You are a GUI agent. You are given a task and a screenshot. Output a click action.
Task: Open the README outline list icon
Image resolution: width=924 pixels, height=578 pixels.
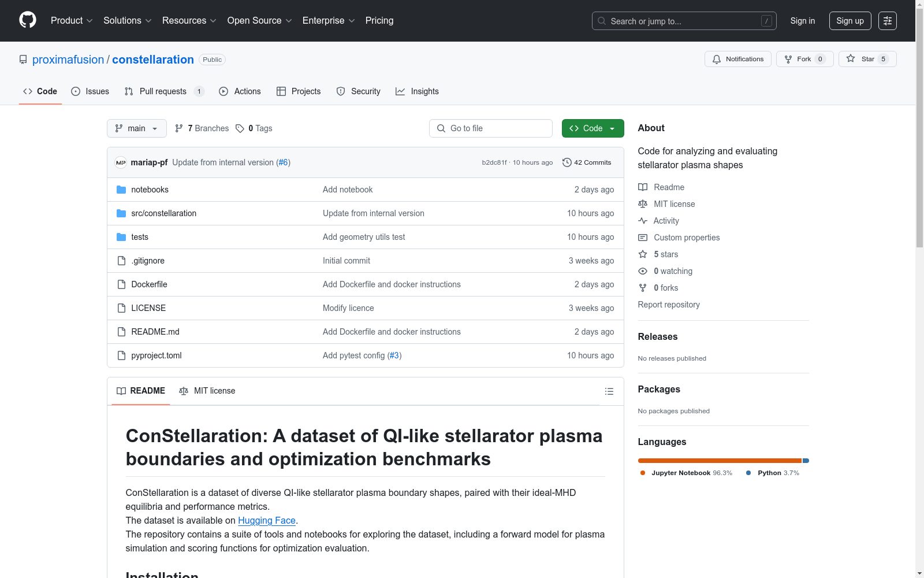click(609, 391)
